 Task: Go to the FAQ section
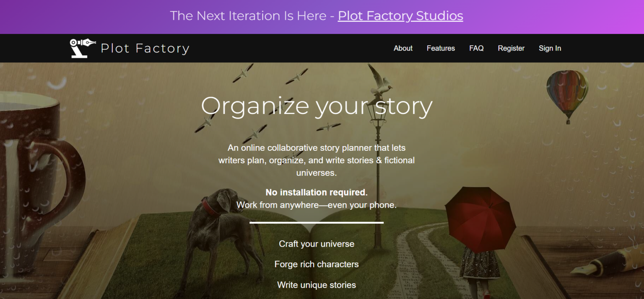(476, 48)
